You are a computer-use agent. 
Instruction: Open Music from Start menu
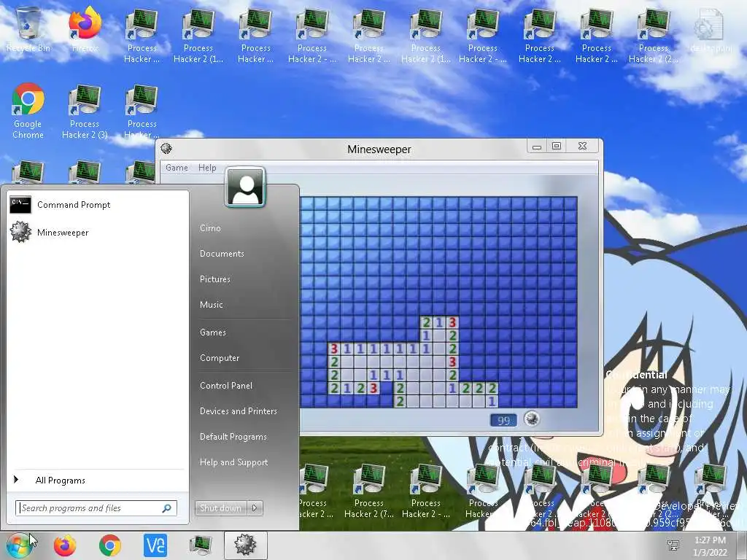click(212, 305)
